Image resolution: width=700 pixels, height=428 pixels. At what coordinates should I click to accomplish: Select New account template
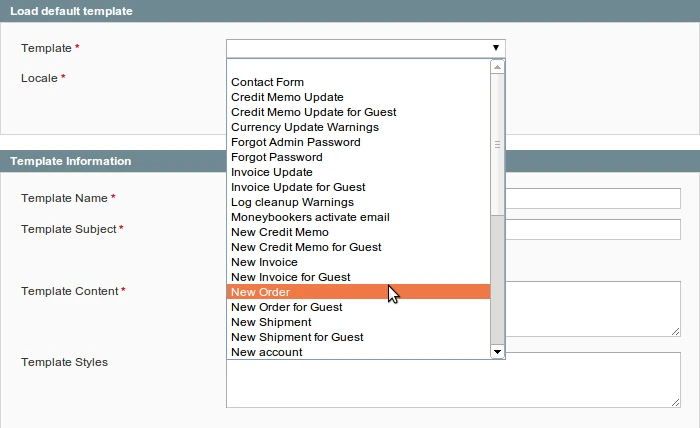[x=358, y=352]
